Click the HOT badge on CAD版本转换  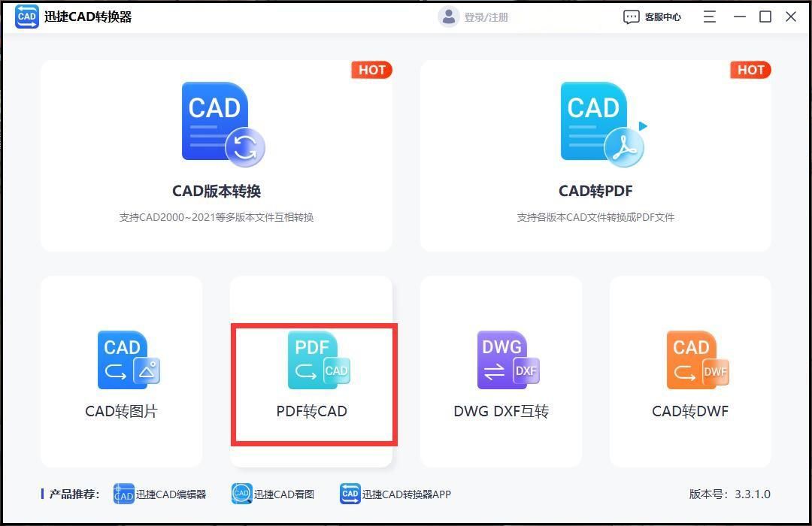pos(371,70)
